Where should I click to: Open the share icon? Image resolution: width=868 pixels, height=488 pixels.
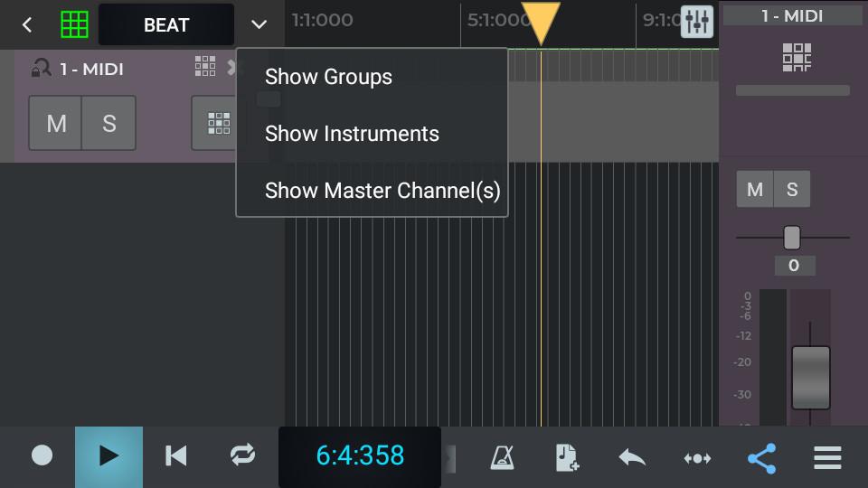(x=762, y=457)
